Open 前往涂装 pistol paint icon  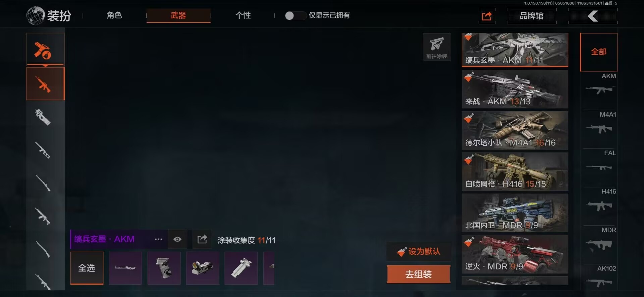436,47
